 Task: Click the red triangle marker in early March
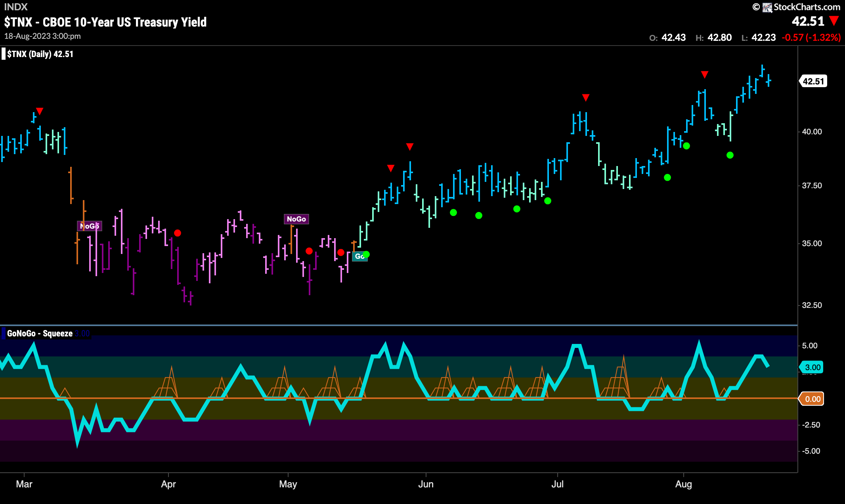tap(40, 111)
